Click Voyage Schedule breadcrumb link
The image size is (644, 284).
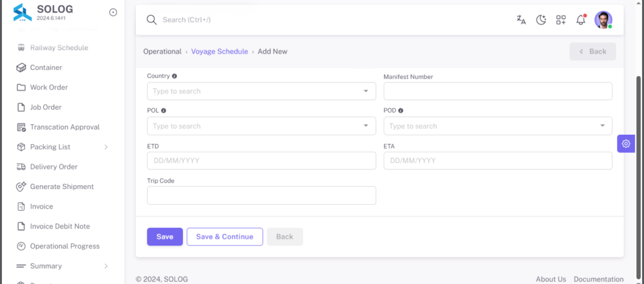tap(219, 52)
